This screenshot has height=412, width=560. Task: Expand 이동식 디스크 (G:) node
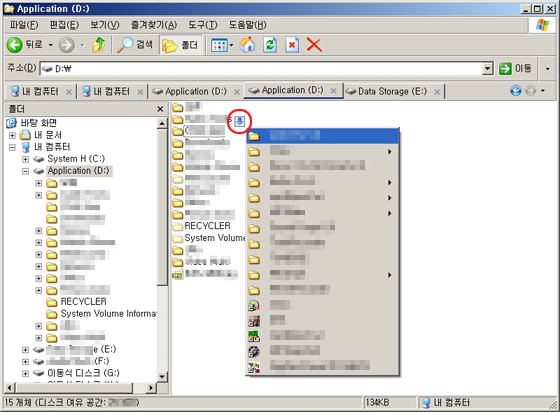pos(25,373)
